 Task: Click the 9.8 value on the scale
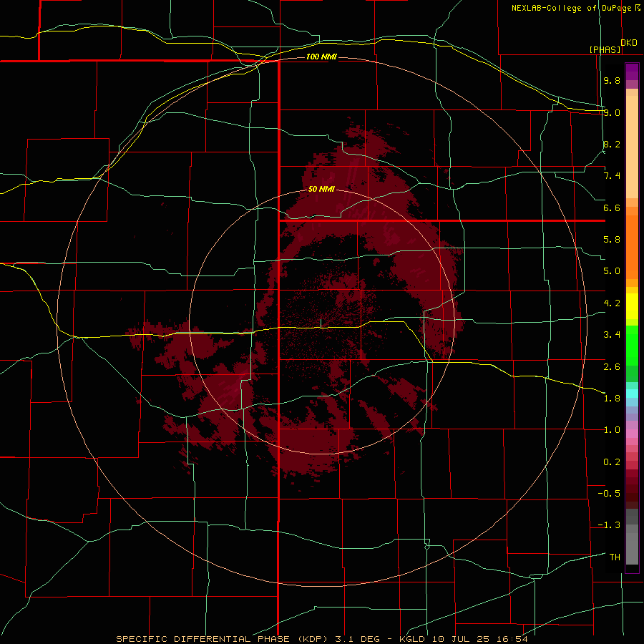pos(612,80)
